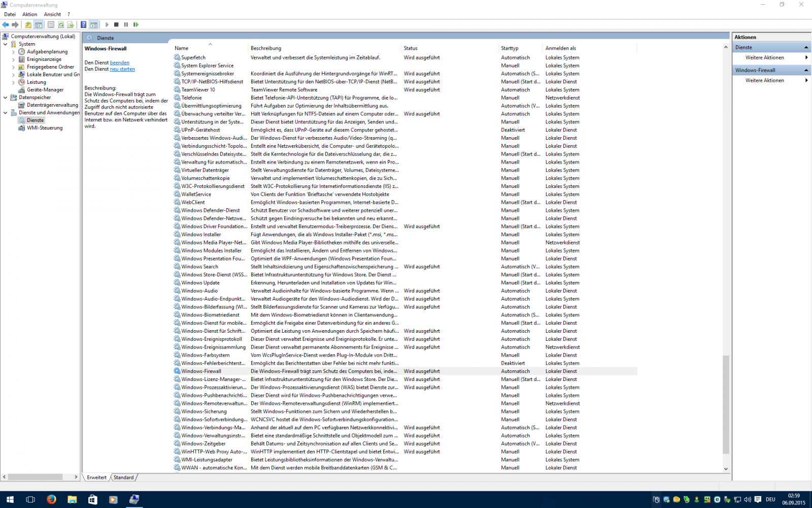Open Firefox from the taskbar

[x=51, y=499]
